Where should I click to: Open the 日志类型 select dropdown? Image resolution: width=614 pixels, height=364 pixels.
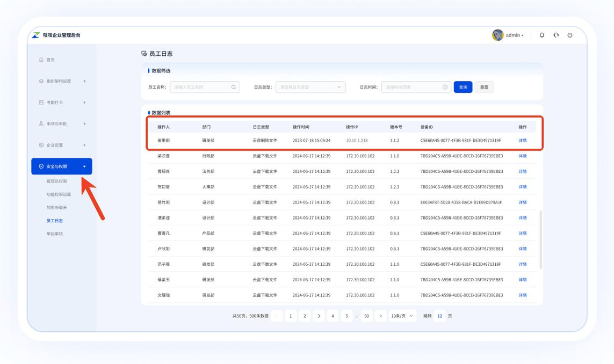pos(310,88)
